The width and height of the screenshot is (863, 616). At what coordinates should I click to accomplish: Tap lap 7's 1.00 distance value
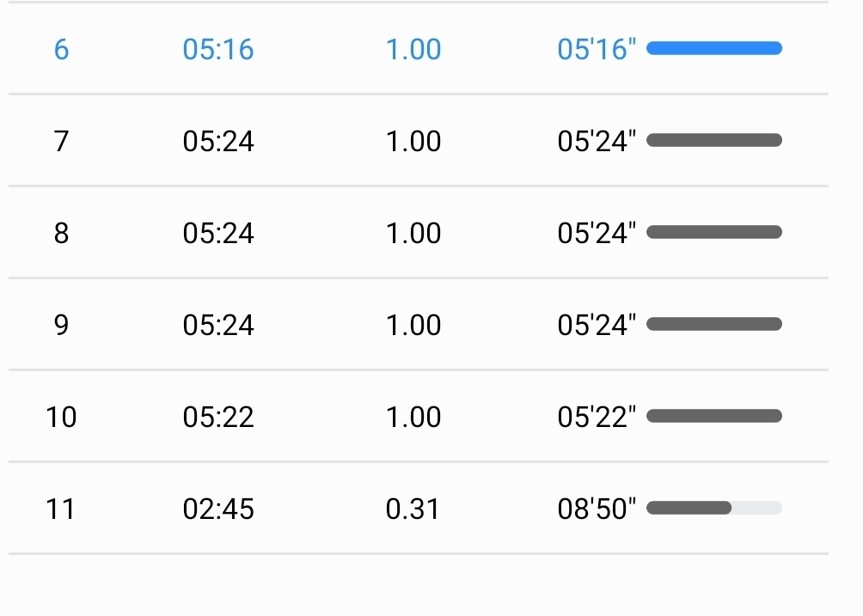413,141
